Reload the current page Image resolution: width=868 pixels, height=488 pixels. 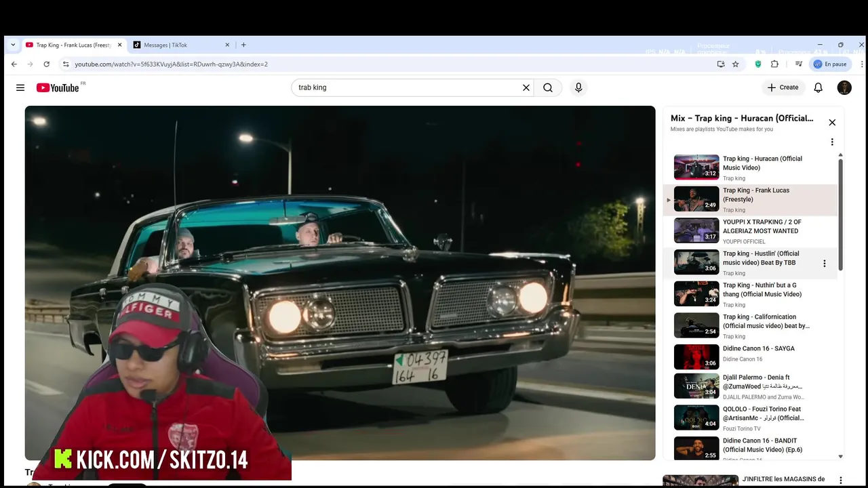click(x=46, y=64)
